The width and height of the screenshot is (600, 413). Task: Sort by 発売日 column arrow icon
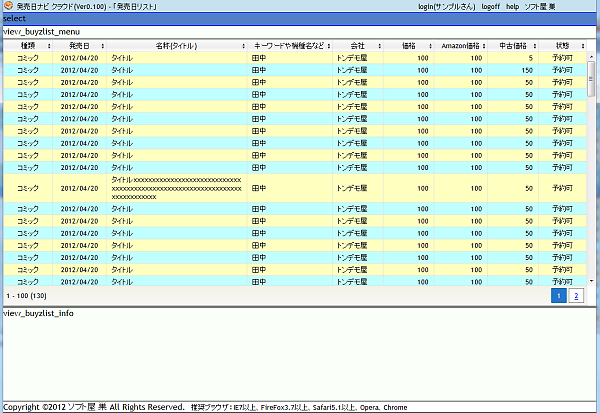coord(103,46)
